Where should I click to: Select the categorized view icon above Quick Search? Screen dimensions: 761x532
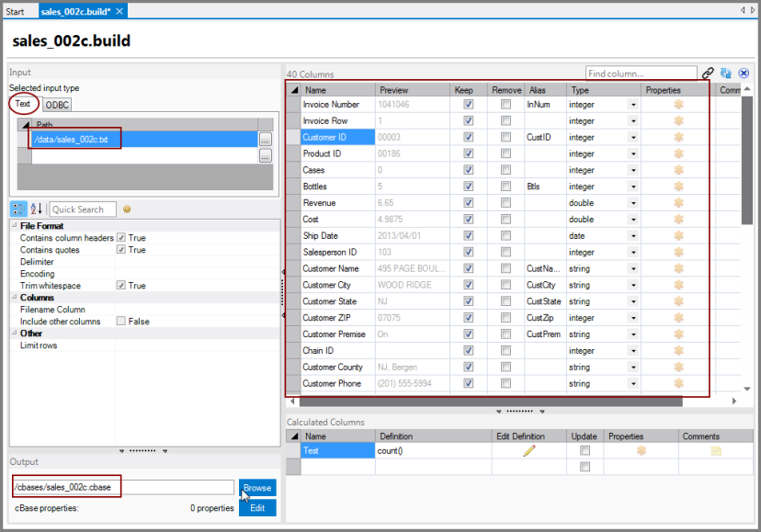coord(17,209)
